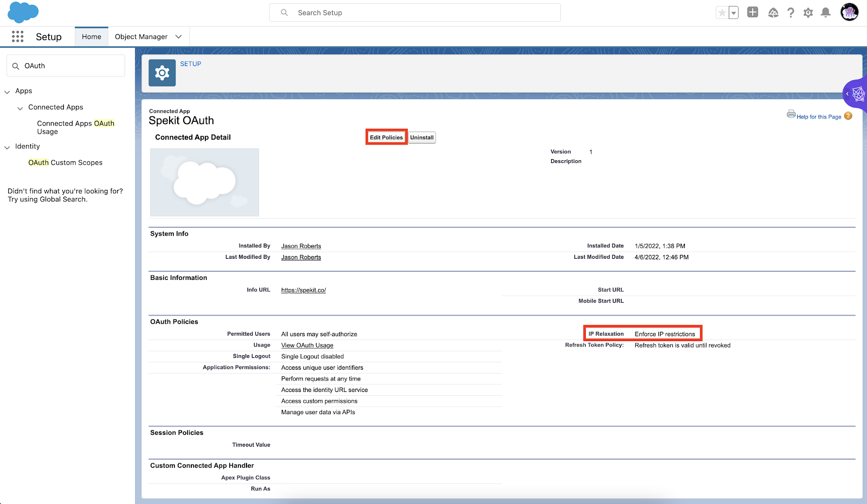867x504 pixels.
Task: Open the user profile avatar
Action: coord(849,12)
